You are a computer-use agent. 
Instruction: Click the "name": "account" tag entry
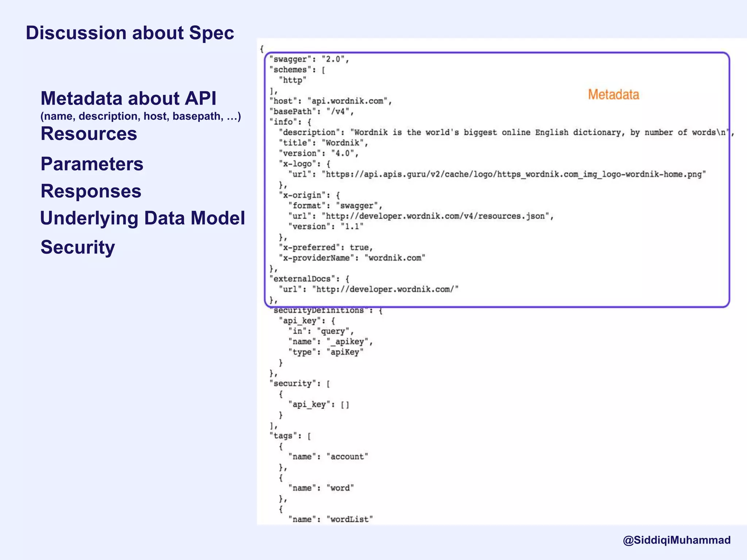pyautogui.click(x=328, y=456)
